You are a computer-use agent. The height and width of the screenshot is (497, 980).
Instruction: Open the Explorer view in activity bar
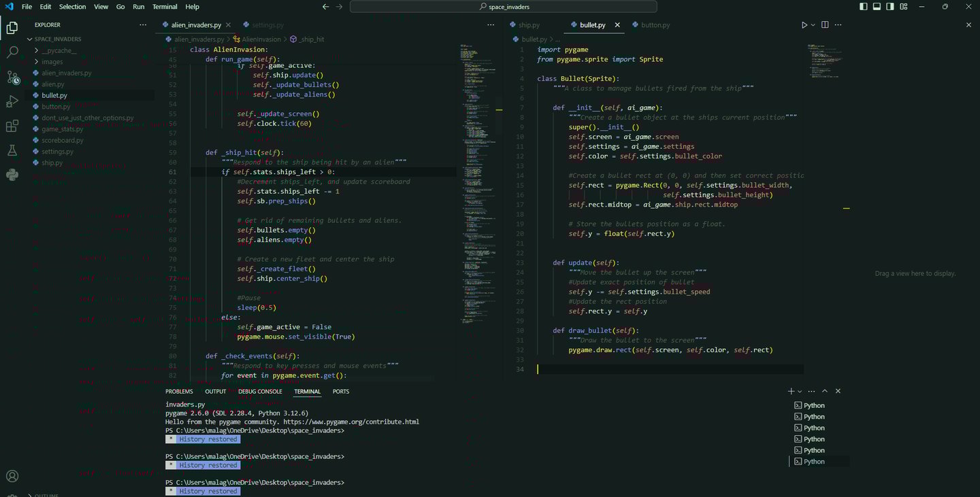(x=12, y=28)
